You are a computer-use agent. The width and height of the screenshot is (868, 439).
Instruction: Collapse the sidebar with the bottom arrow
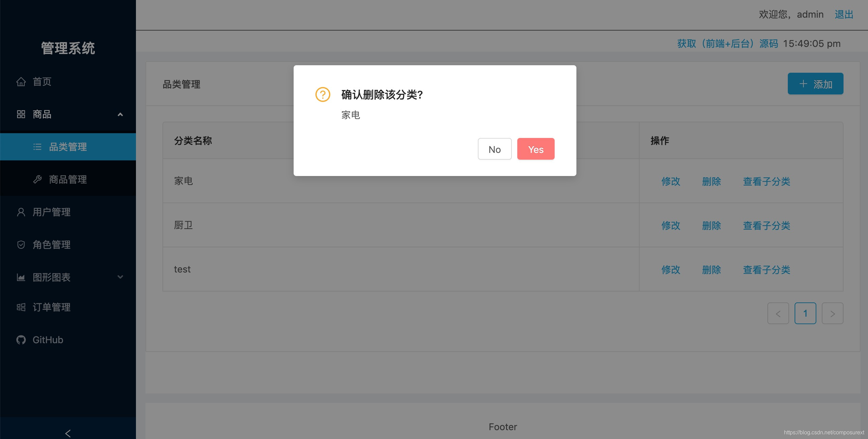(x=68, y=433)
